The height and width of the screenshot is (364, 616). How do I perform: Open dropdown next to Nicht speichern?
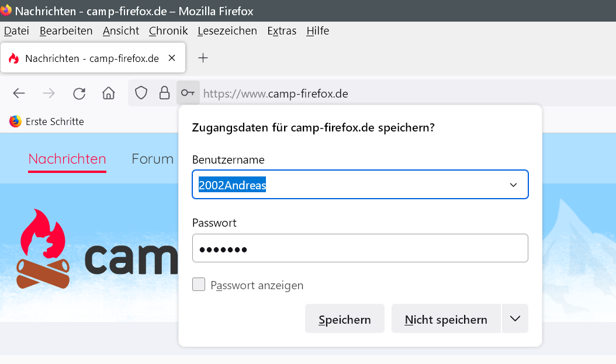pos(515,319)
